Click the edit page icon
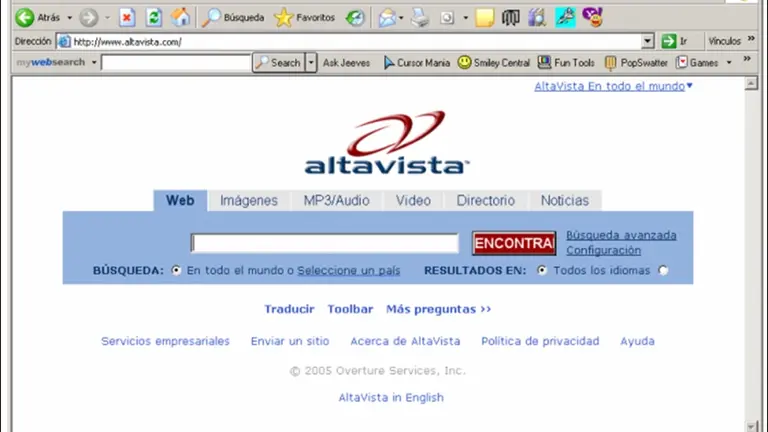The width and height of the screenshot is (768, 432). pyautogui.click(x=447, y=18)
